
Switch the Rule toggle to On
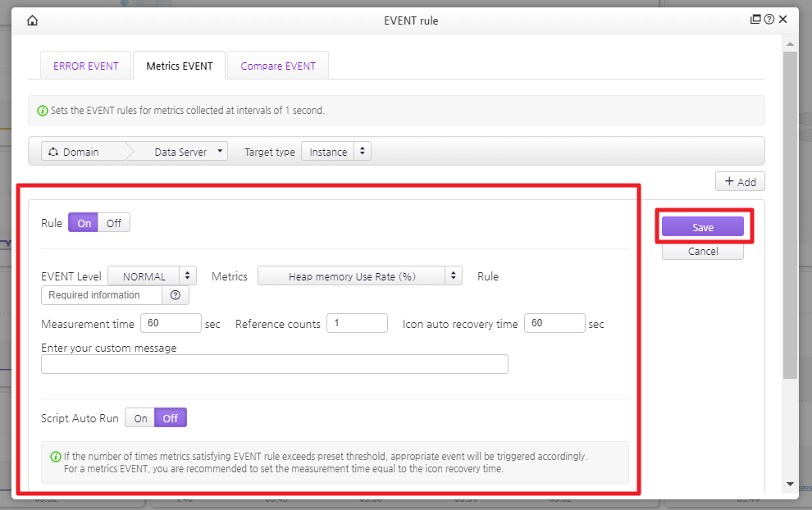(x=84, y=223)
